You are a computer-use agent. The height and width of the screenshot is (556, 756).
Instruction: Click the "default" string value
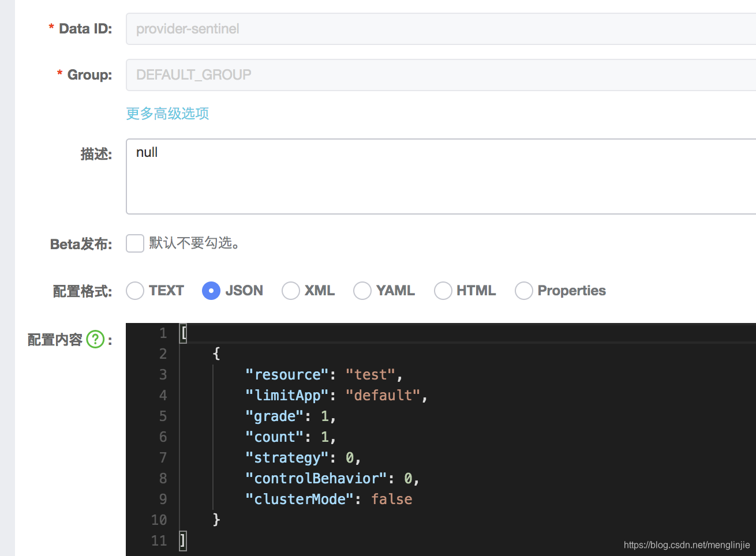click(x=383, y=396)
